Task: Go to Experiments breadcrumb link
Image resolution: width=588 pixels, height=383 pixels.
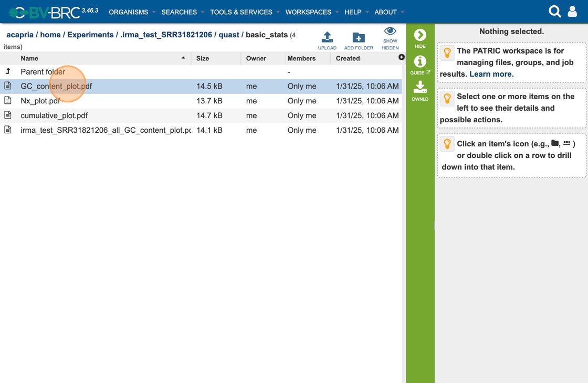Action: (x=90, y=35)
